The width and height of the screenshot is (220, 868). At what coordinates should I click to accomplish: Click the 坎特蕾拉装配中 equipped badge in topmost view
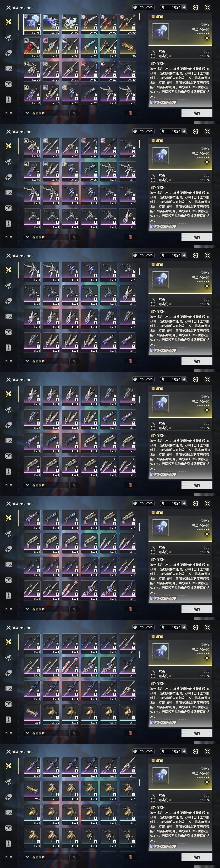pos(163,102)
